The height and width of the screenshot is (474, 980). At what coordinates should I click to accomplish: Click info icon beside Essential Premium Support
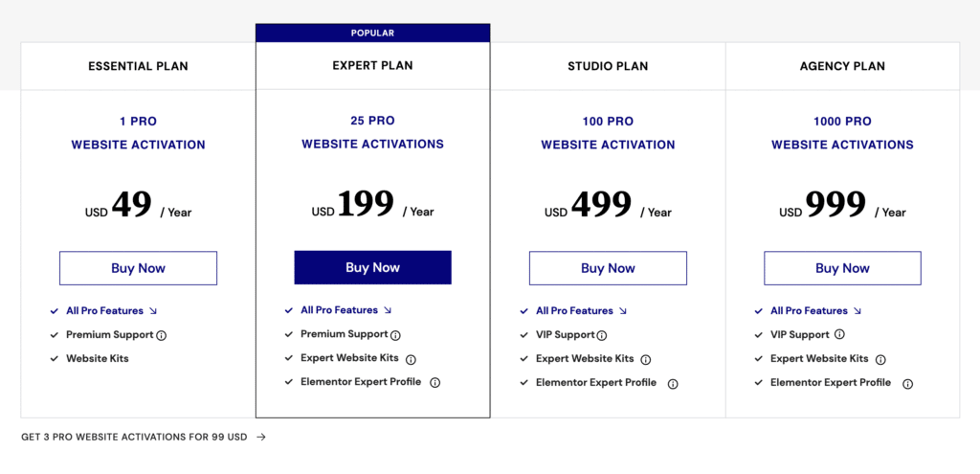[x=161, y=336]
